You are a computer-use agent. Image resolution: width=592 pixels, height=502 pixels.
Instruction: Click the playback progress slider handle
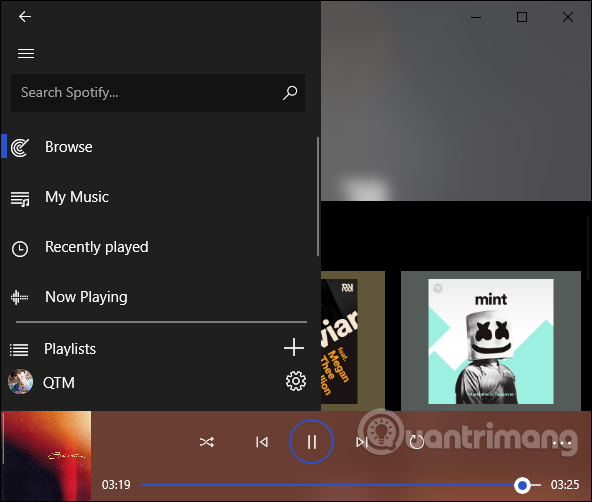522,485
